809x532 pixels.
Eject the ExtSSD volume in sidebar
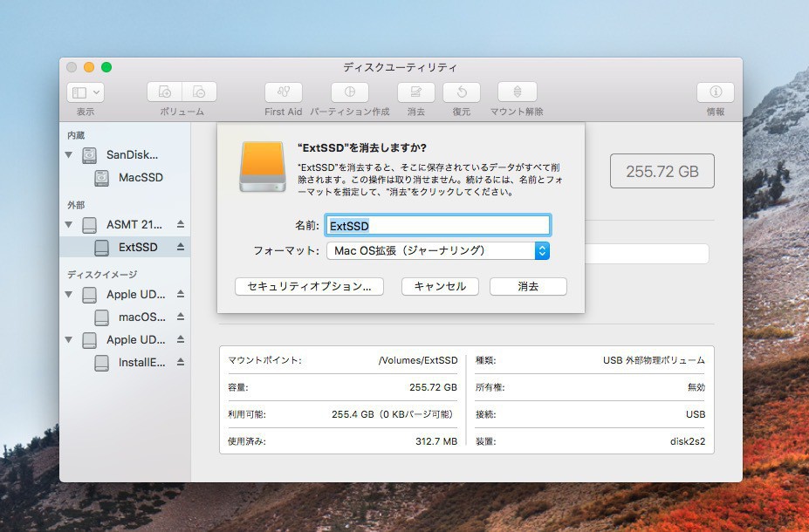tap(181, 248)
